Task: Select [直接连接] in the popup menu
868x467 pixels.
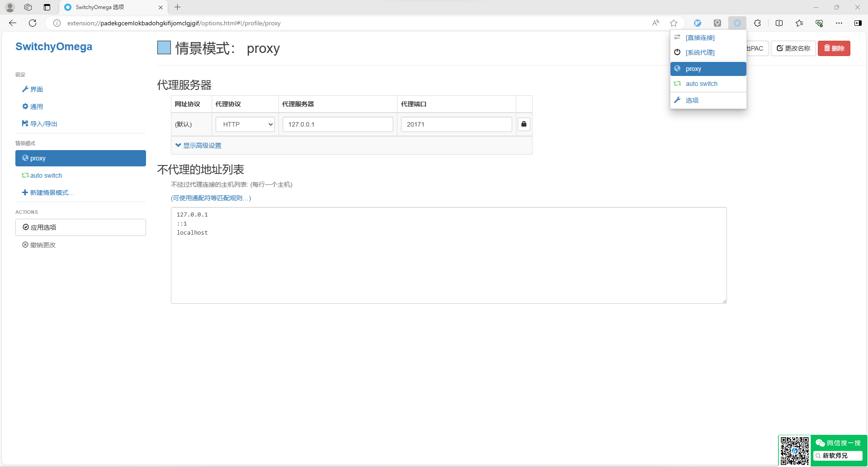Action: pyautogui.click(x=700, y=38)
